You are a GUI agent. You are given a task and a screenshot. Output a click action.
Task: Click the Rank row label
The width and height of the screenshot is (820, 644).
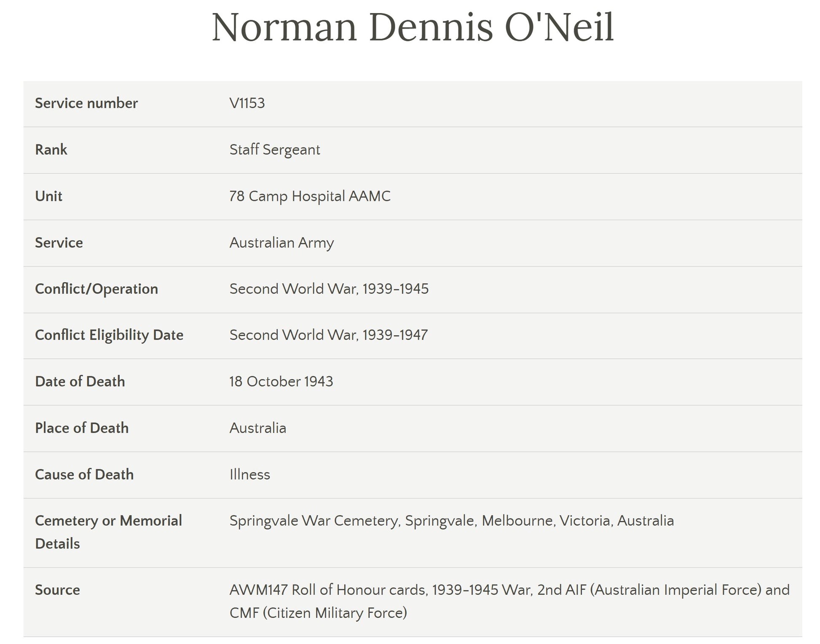click(51, 150)
